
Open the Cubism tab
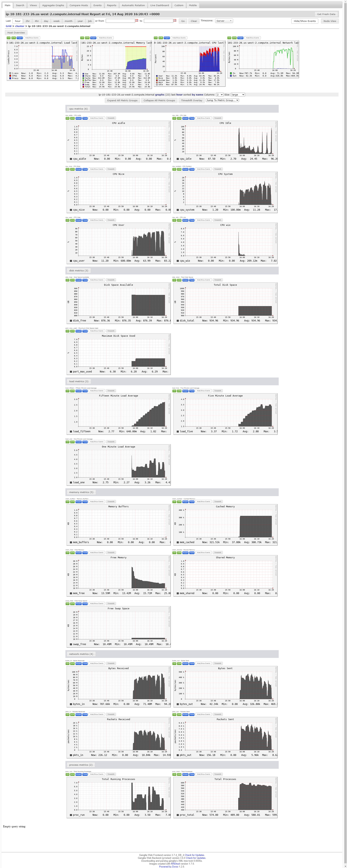(179, 5)
